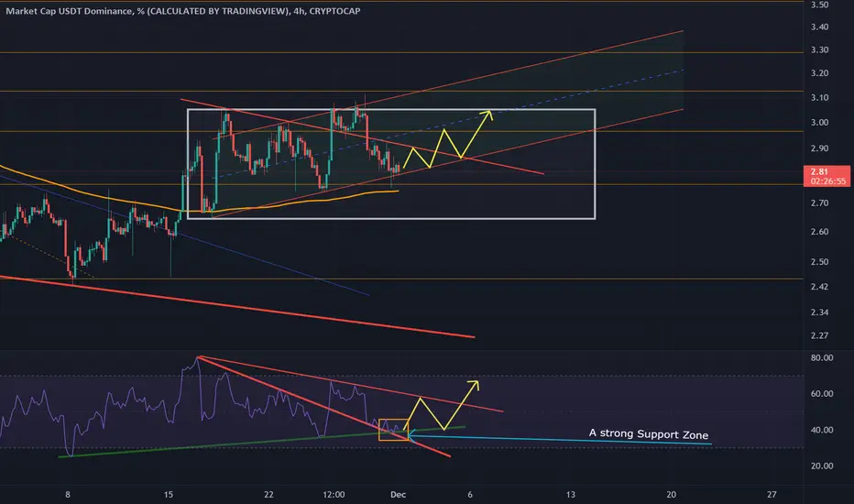
Task: Click the date label 6 on time axis
Action: (470, 495)
